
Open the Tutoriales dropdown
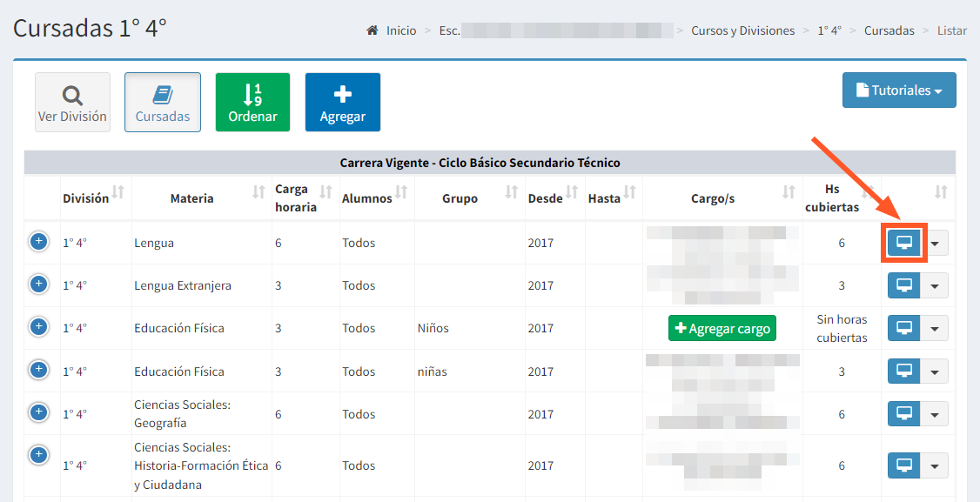pyautogui.click(x=899, y=90)
